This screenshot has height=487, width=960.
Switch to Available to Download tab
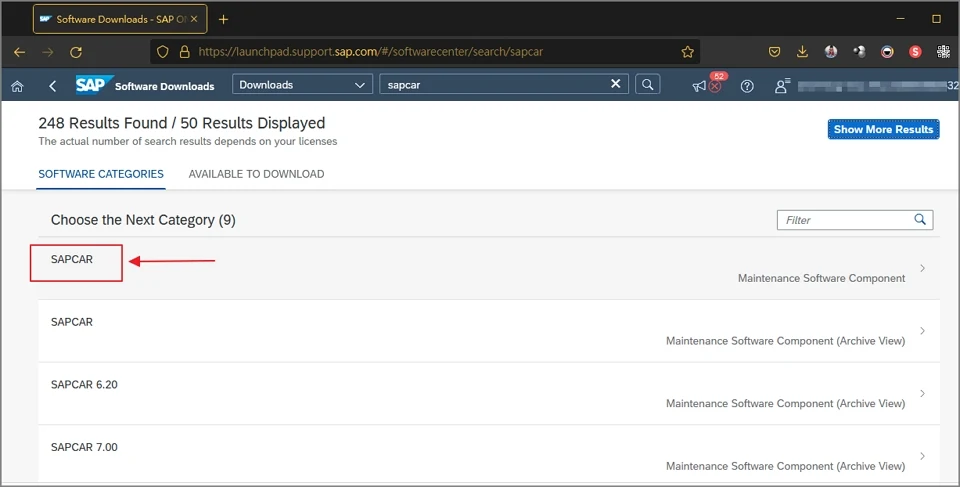(257, 174)
